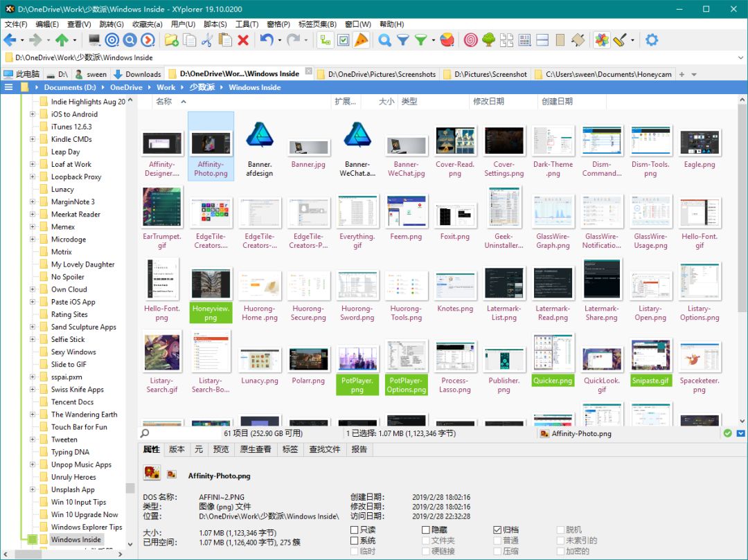Click the Cut scissors icon
Image resolution: width=748 pixels, height=560 pixels.
coord(207,40)
